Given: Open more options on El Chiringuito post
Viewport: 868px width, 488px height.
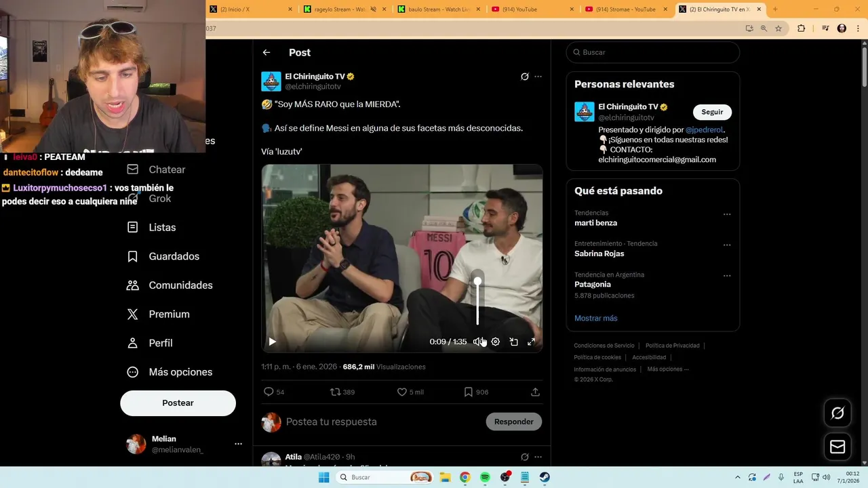Looking at the screenshot, I should 538,77.
